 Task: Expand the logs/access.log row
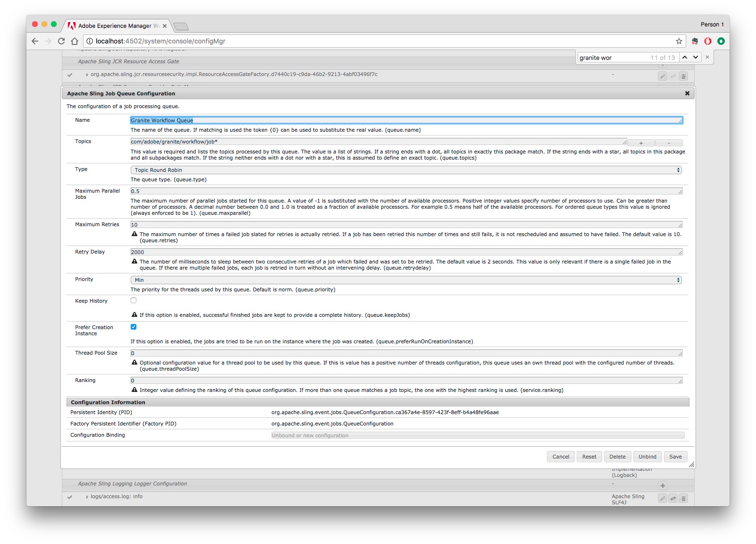(87, 497)
